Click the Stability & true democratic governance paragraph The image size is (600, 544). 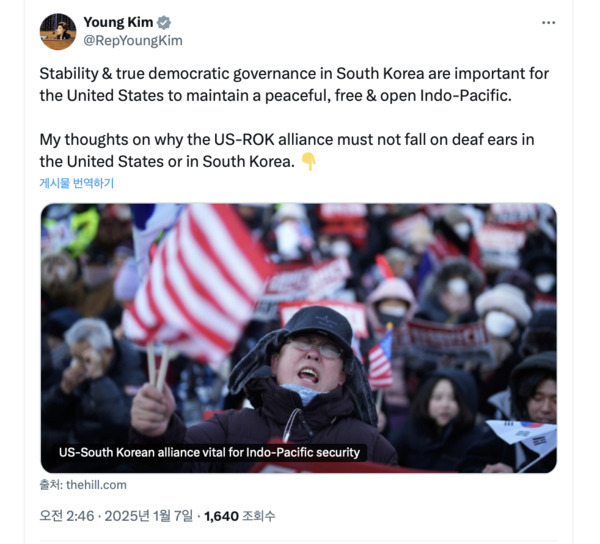coord(294,85)
